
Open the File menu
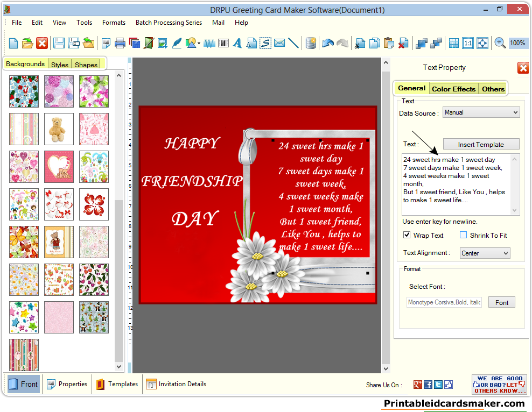click(17, 23)
